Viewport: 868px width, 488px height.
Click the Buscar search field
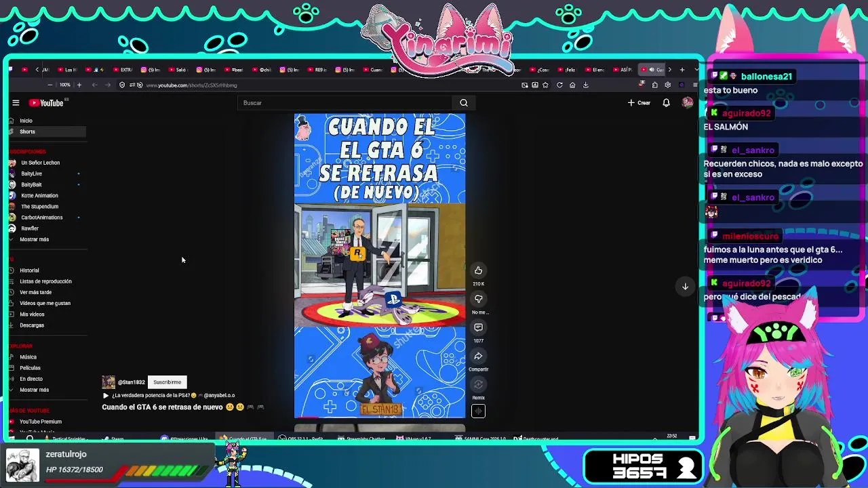tap(345, 103)
